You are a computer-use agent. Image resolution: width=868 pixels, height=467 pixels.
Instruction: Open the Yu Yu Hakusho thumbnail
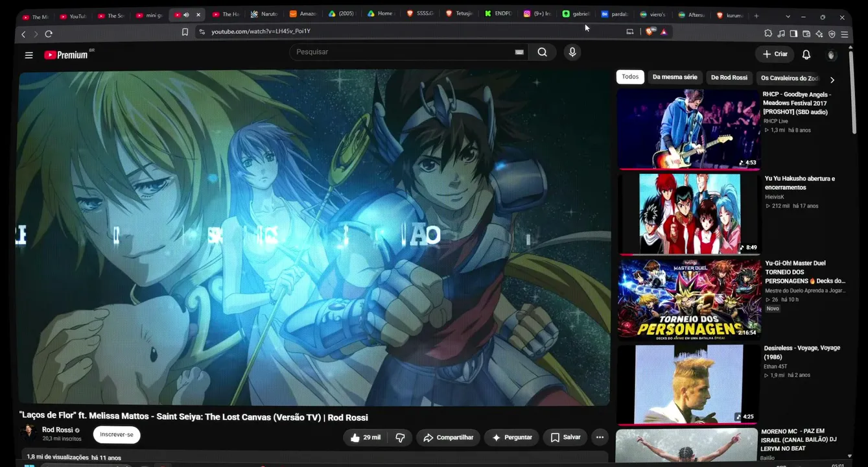pyautogui.click(x=689, y=213)
